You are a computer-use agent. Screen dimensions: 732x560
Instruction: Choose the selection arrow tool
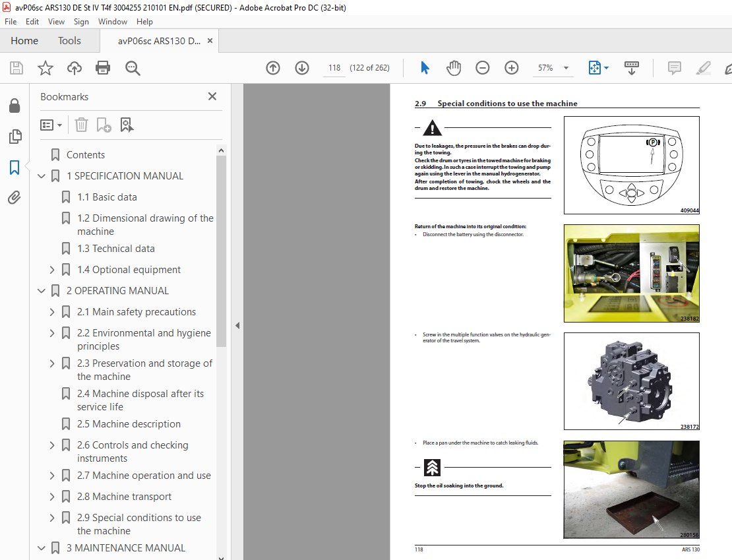(425, 68)
